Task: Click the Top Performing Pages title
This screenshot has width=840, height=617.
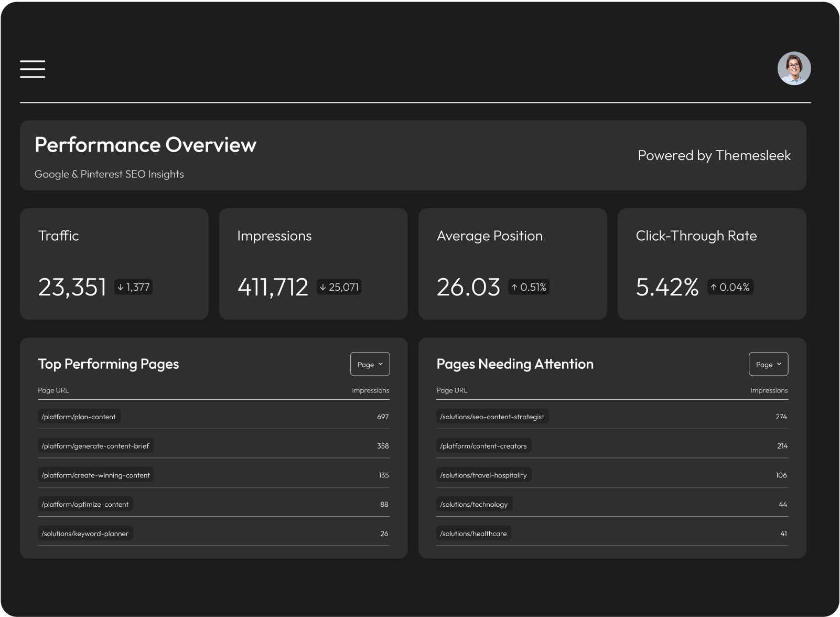Action: 109,364
